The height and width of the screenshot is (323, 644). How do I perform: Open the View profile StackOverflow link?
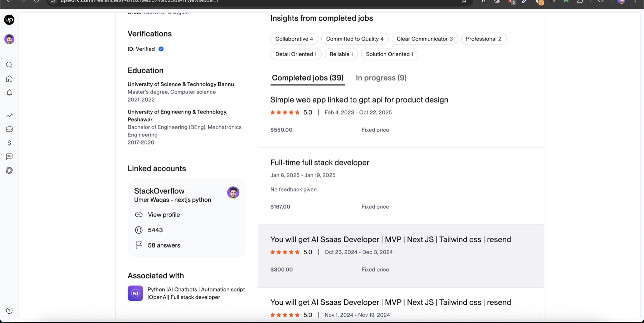coord(164,215)
